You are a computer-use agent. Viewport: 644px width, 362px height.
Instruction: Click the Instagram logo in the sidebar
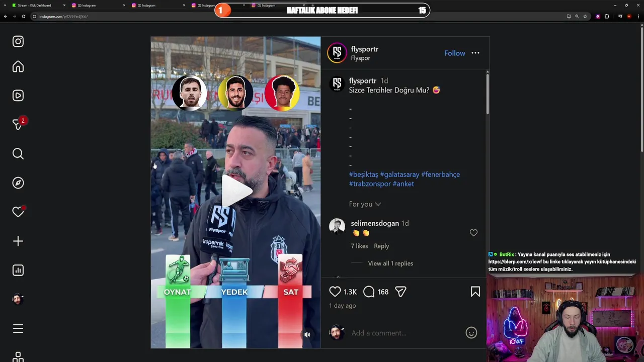(18, 41)
